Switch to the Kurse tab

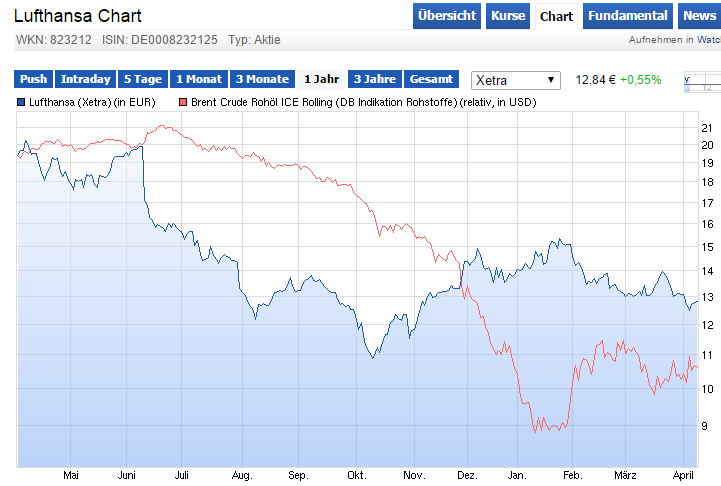(508, 16)
